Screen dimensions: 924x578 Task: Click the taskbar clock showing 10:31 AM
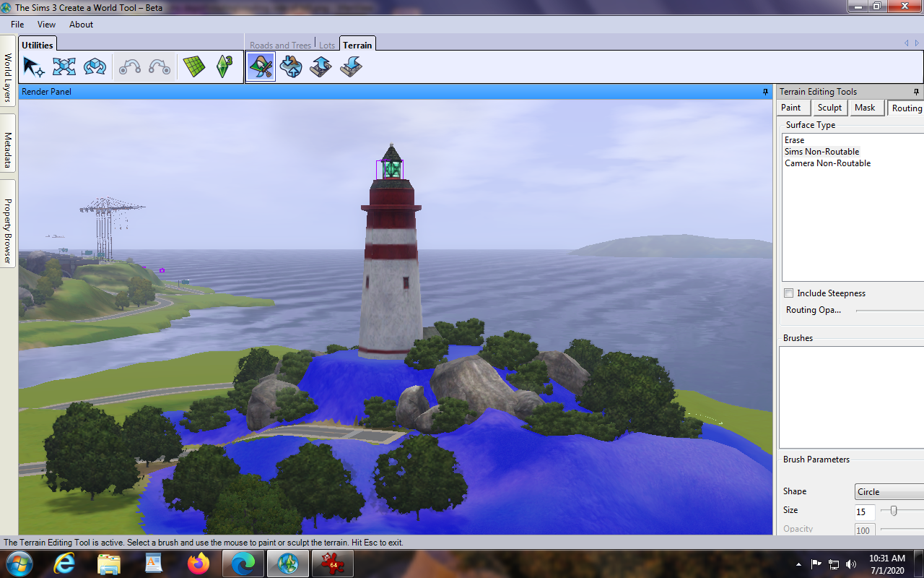pos(887,564)
